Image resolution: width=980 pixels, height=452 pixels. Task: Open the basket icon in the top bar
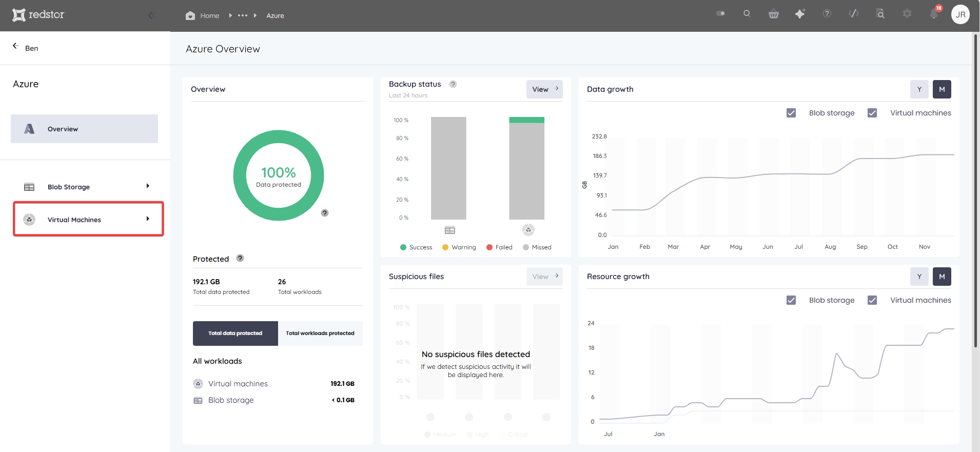[x=774, y=14]
